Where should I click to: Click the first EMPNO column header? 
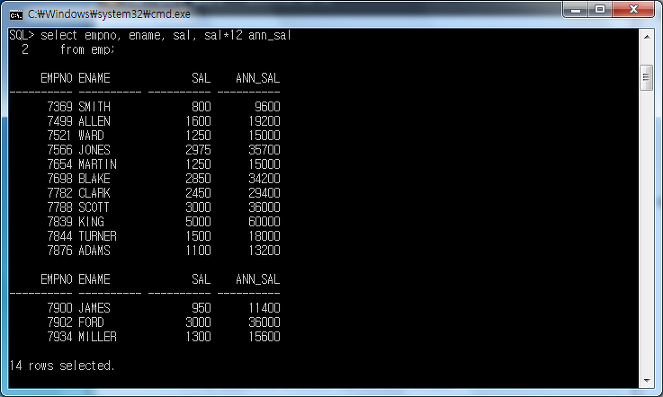click(56, 78)
